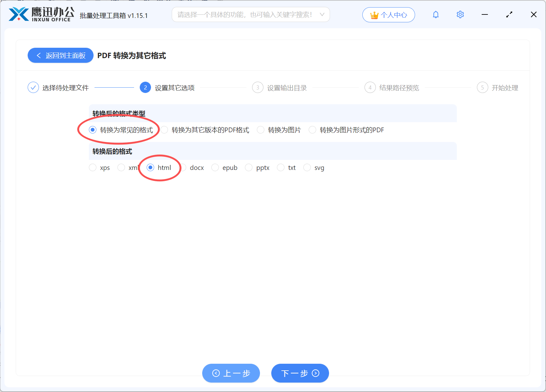This screenshot has width=546, height=392.
Task: Expand the function search dropdown arrow
Action: click(322, 14)
